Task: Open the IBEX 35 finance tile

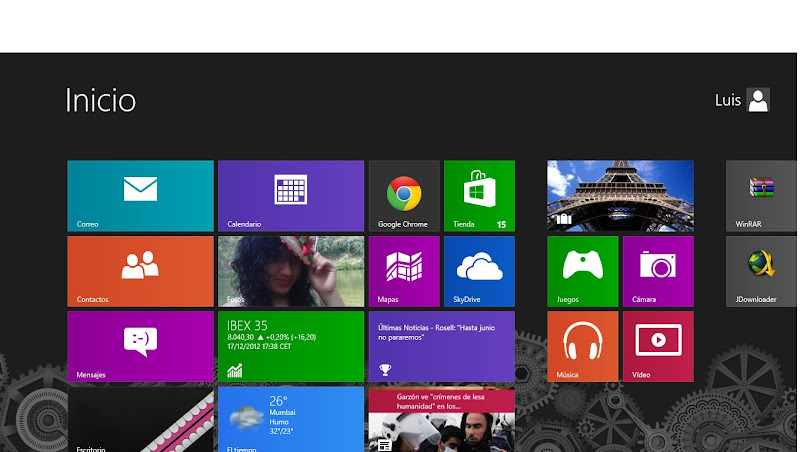Action: (x=291, y=346)
